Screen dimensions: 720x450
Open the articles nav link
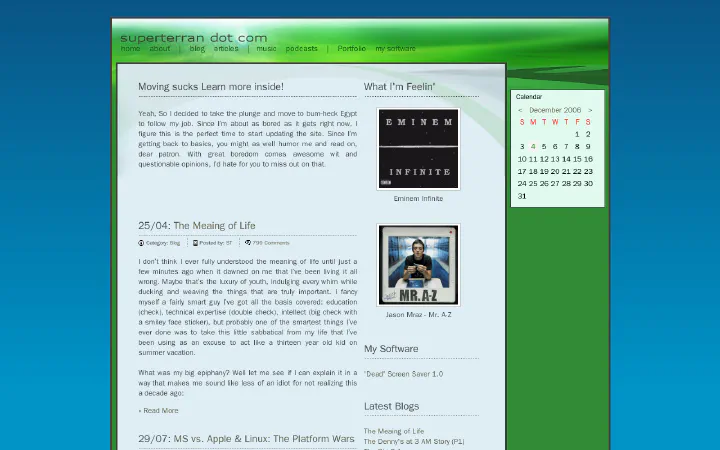[226, 48]
